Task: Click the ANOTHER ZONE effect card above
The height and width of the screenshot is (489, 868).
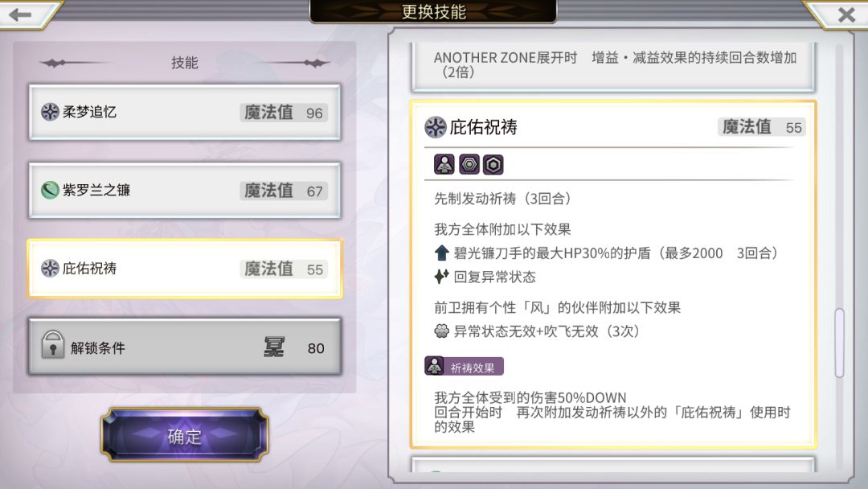Action: click(x=613, y=66)
